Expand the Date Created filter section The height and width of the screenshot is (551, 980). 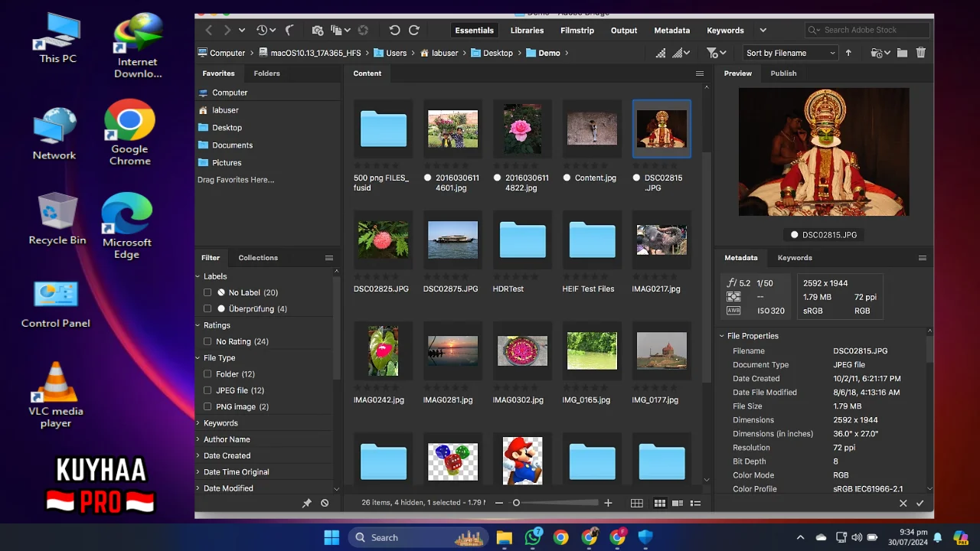[198, 455]
